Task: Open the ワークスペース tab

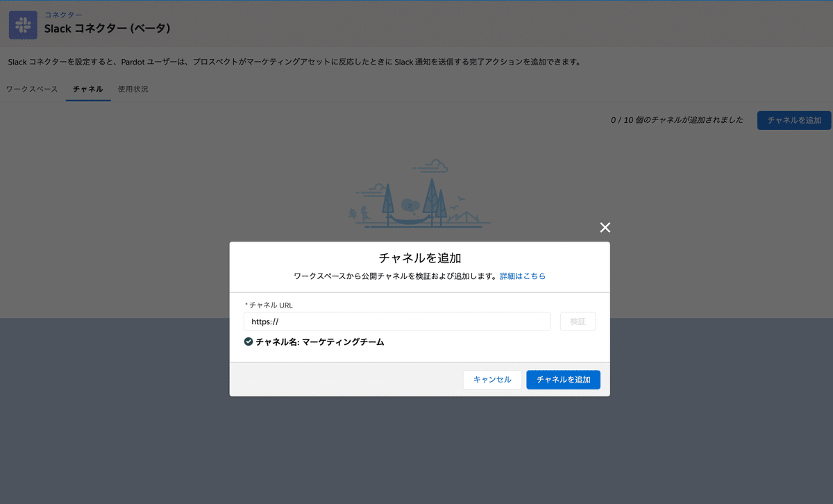Action: point(32,90)
